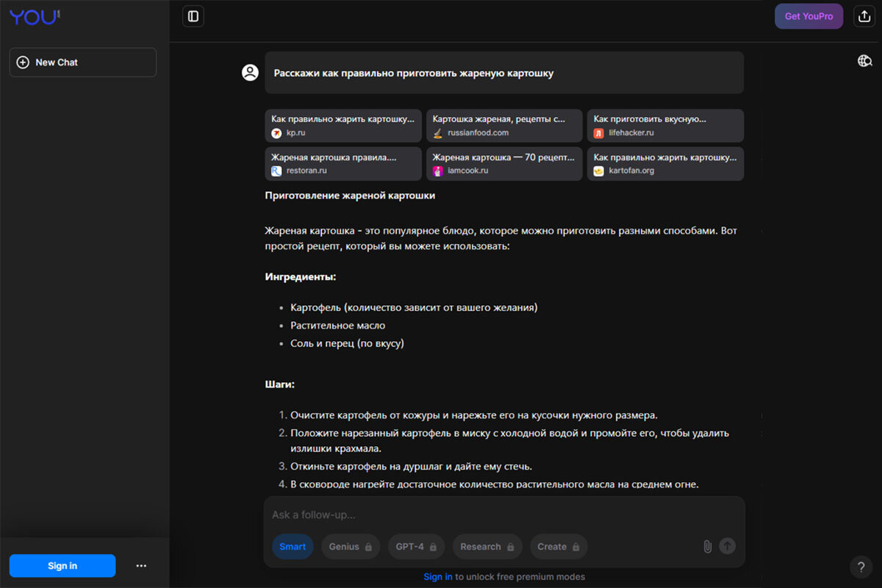The image size is (882, 588).
Task: Click bullet 'Растительное масло'
Action: 337,325
